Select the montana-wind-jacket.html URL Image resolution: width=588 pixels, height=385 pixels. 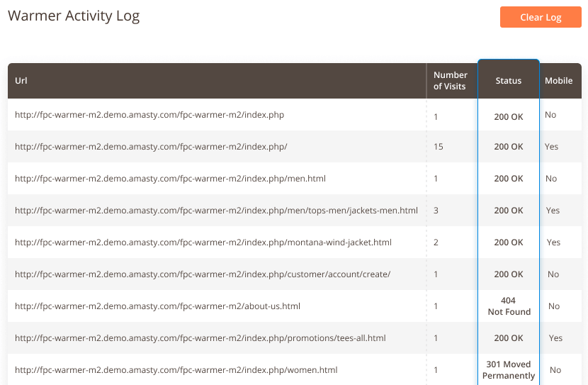point(203,242)
